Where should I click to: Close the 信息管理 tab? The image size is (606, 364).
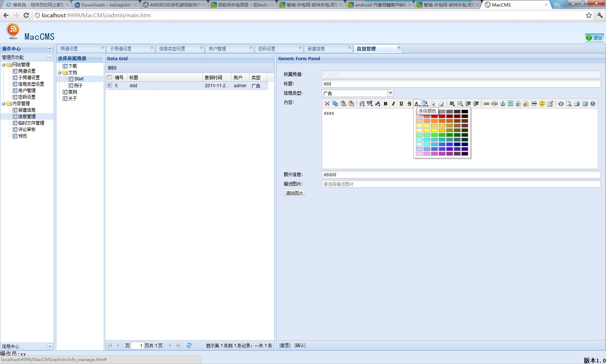tap(399, 48)
